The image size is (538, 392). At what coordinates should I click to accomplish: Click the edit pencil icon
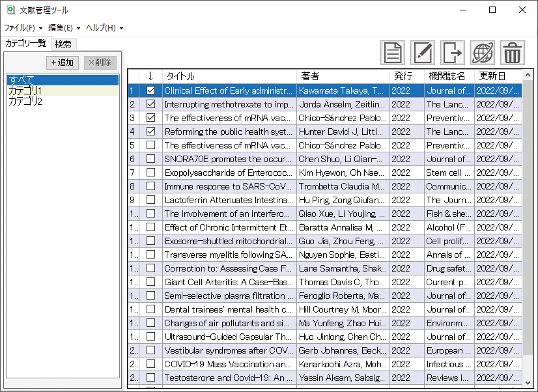point(423,52)
